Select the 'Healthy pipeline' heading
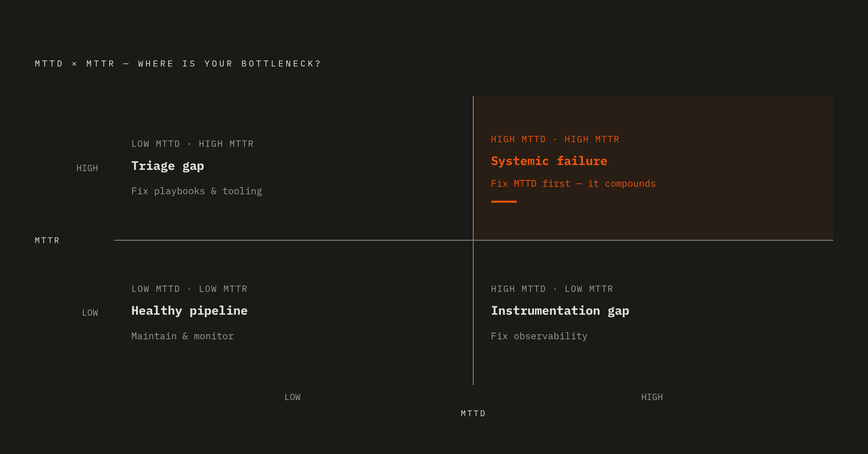The width and height of the screenshot is (868, 454). click(189, 311)
